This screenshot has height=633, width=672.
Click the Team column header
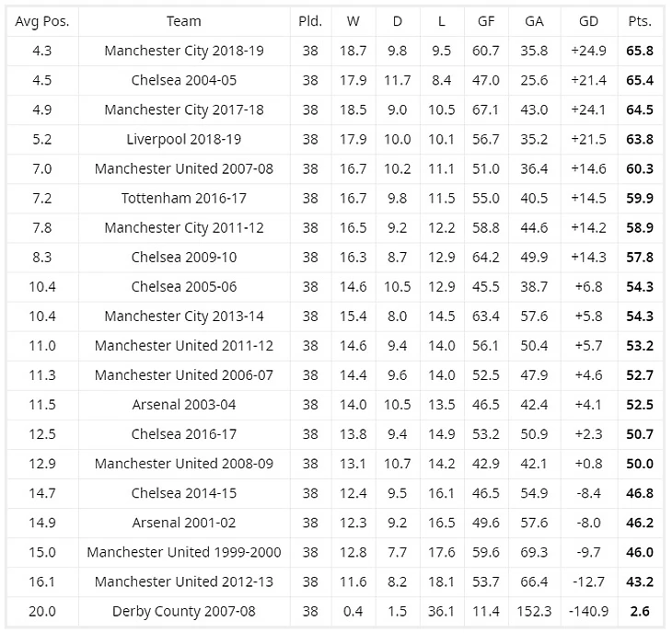click(184, 21)
